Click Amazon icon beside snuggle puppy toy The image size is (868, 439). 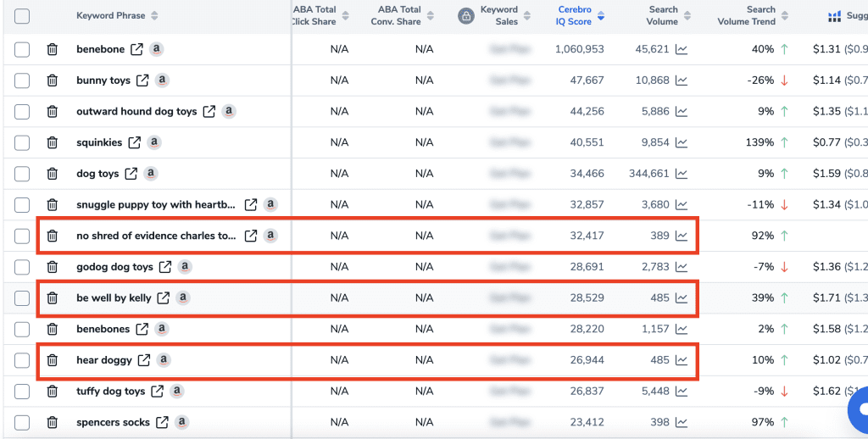[x=270, y=204]
